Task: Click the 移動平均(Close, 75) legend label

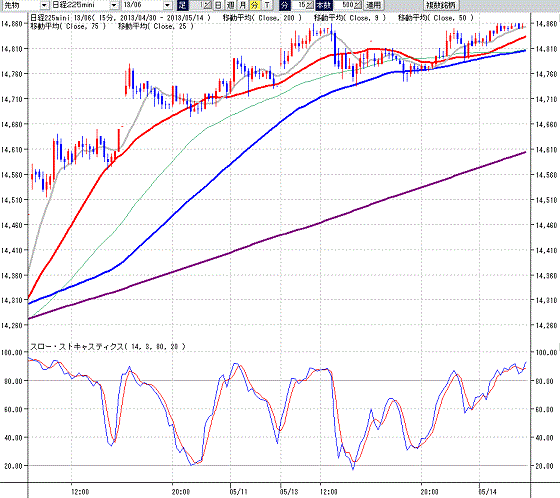Action: [68, 26]
